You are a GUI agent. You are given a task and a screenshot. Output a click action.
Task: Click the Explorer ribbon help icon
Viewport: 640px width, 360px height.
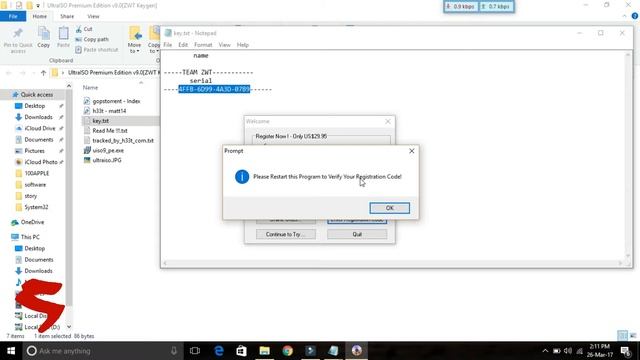coord(635,16)
